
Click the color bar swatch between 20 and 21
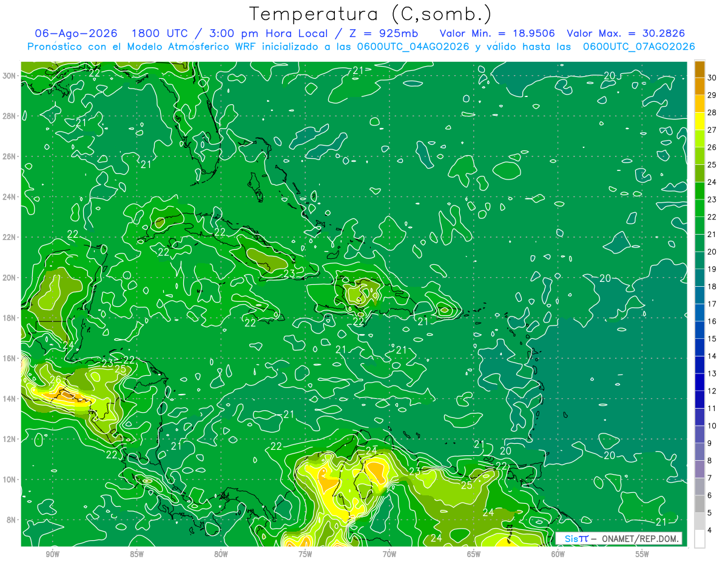(699, 243)
